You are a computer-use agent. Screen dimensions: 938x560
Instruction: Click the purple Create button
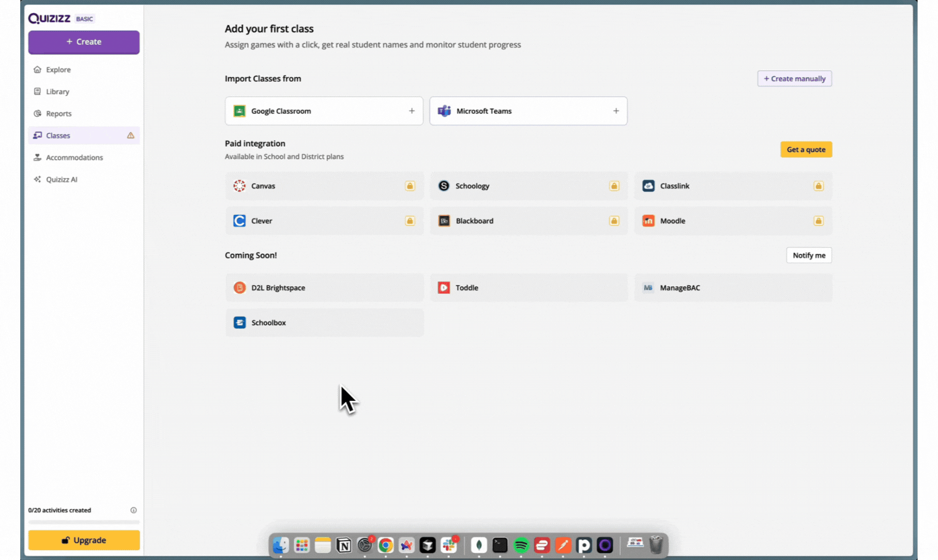click(84, 42)
